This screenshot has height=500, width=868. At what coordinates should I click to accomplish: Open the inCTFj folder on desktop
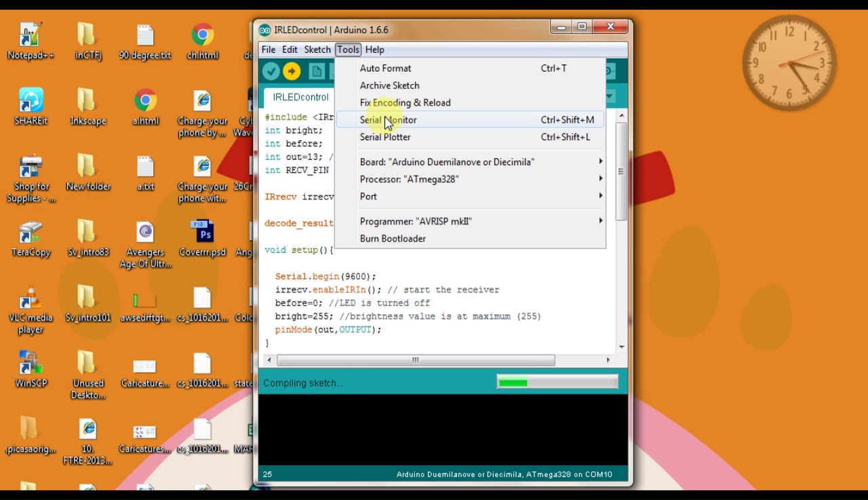coord(88,41)
